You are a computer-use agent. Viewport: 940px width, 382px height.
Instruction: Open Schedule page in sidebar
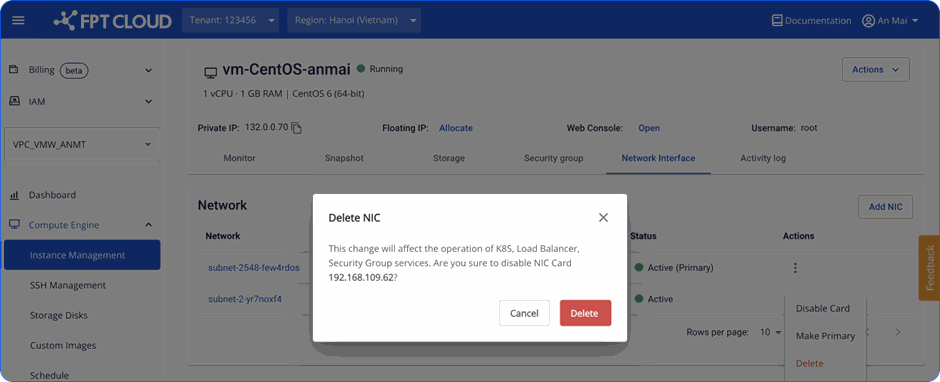tap(49, 375)
